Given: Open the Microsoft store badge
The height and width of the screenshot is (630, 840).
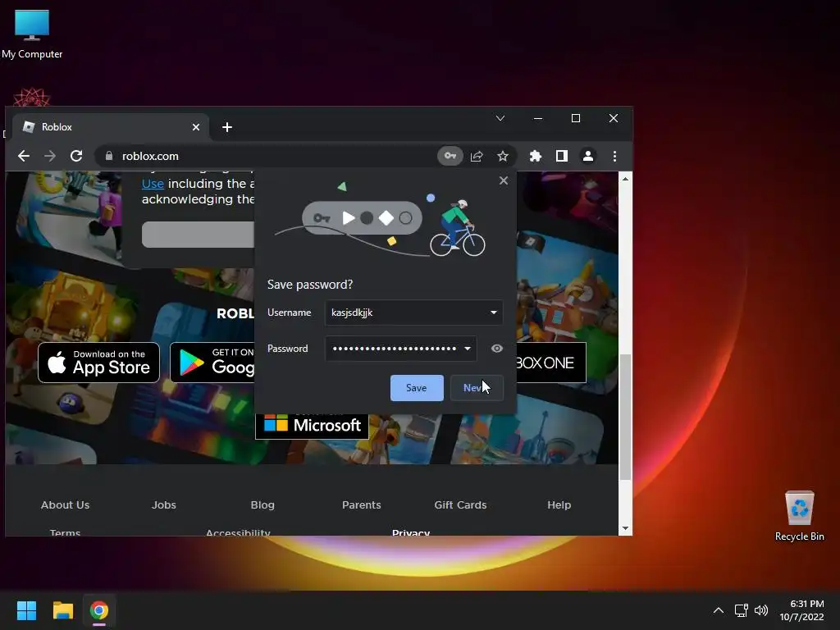Looking at the screenshot, I should coord(312,426).
